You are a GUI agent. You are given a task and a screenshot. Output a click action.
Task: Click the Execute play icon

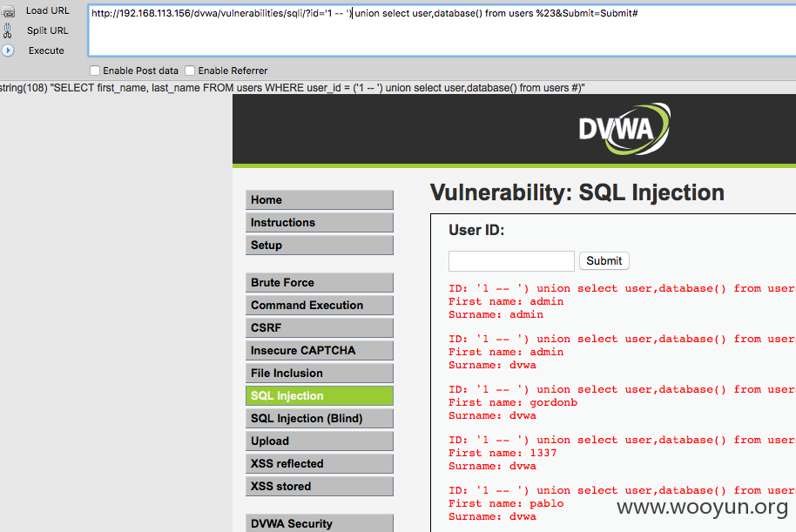8,51
